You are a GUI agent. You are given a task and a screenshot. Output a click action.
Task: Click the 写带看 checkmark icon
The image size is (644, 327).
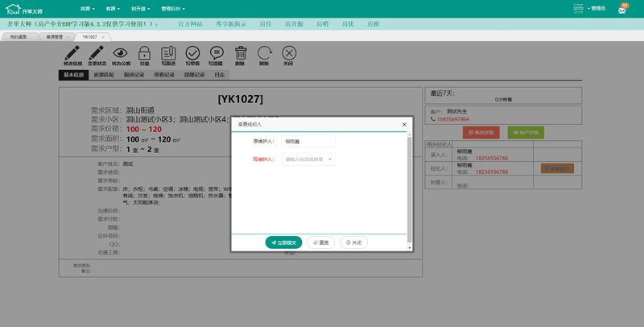(192, 53)
